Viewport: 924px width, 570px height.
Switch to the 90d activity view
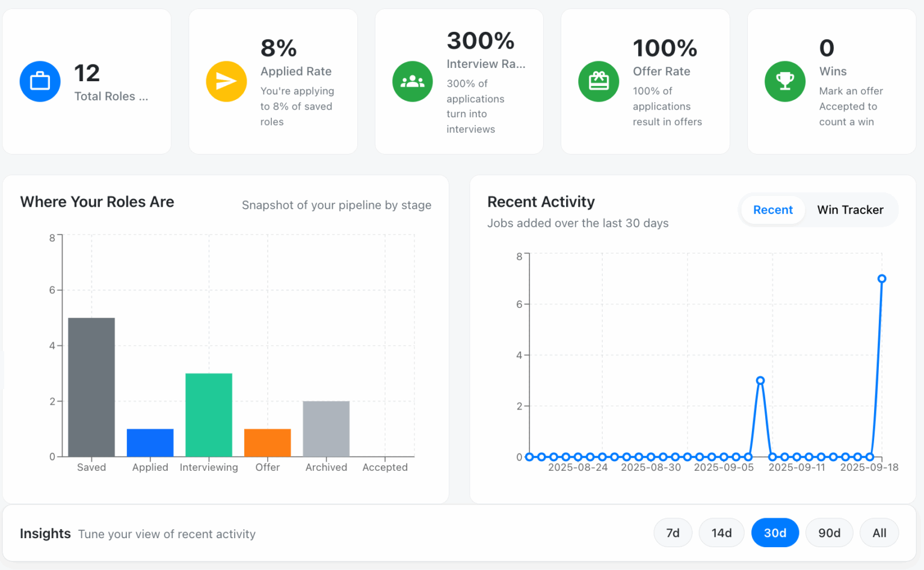click(x=829, y=533)
